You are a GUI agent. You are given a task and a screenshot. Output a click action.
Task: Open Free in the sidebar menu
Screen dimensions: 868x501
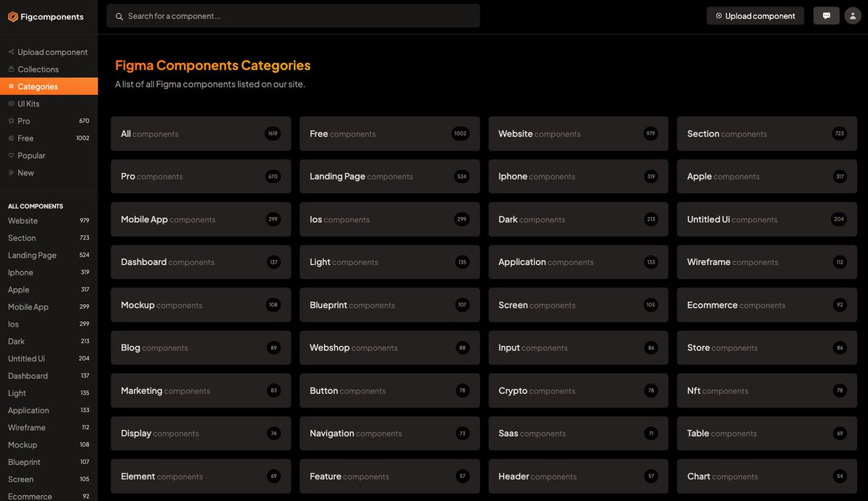(x=25, y=138)
